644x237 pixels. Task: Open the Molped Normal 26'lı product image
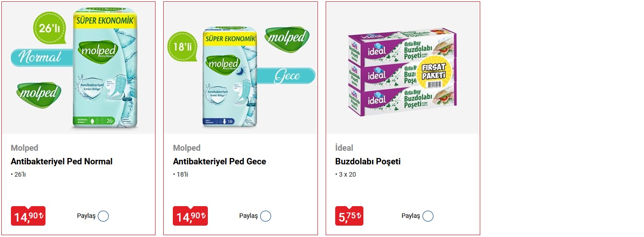[x=79, y=68]
